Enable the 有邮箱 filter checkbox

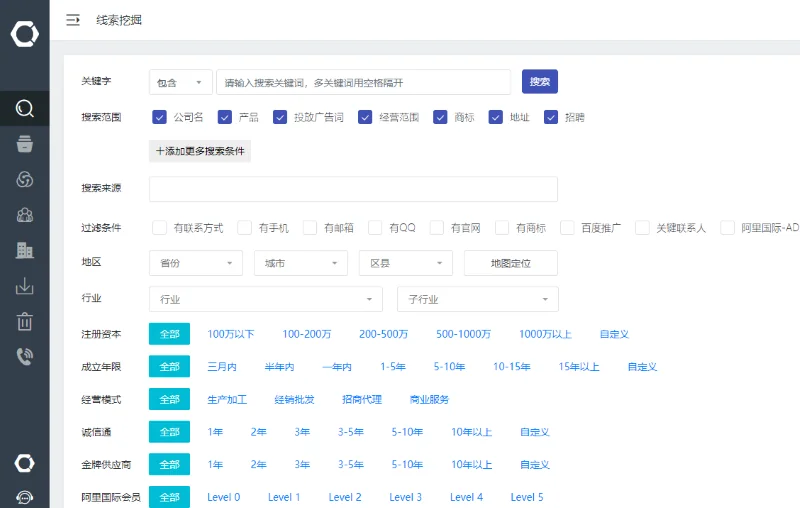coord(310,227)
